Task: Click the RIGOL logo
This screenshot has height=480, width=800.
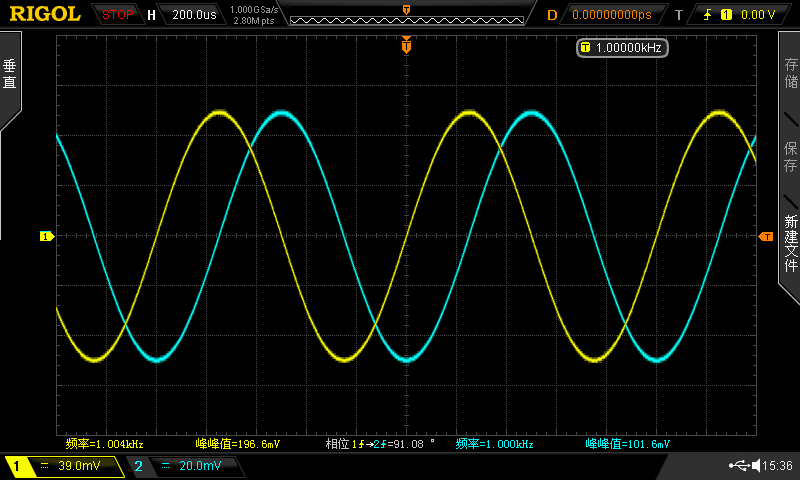Action: click(45, 14)
